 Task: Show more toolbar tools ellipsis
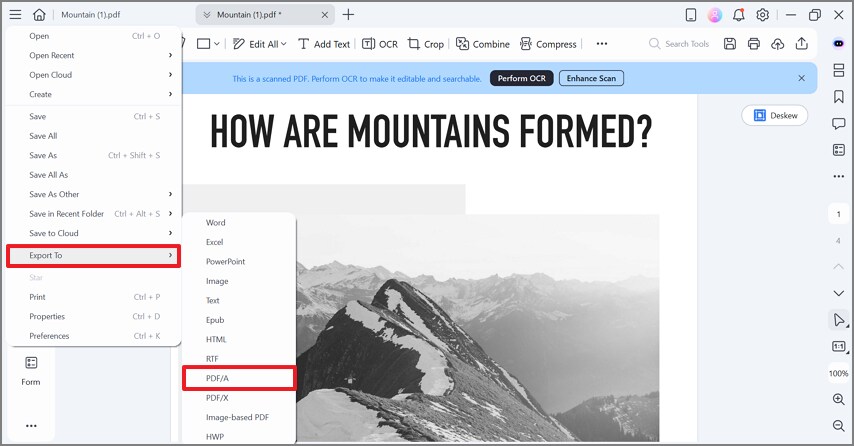[x=602, y=44]
